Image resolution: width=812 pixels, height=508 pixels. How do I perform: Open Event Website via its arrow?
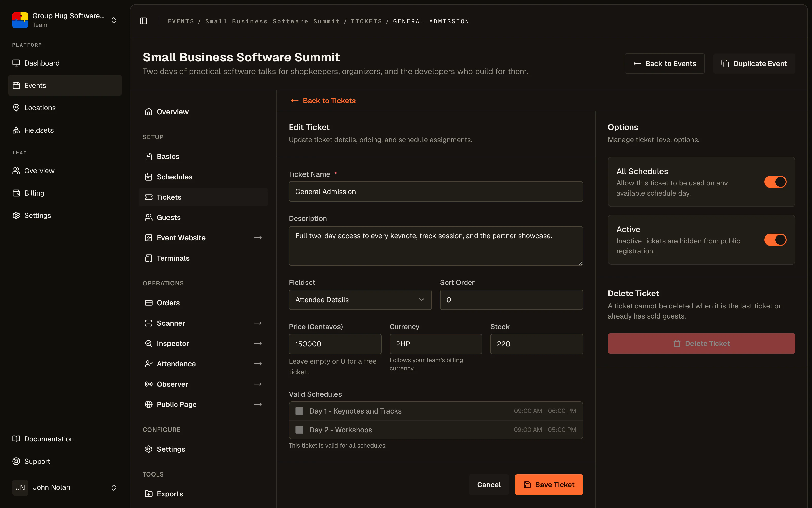258,238
